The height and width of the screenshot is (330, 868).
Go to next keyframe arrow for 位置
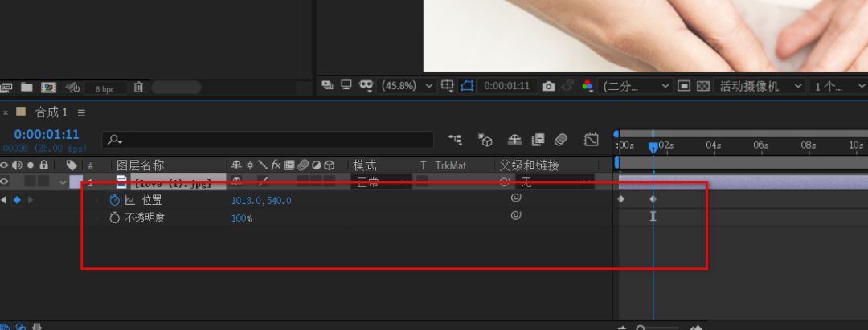pyautogui.click(x=30, y=200)
